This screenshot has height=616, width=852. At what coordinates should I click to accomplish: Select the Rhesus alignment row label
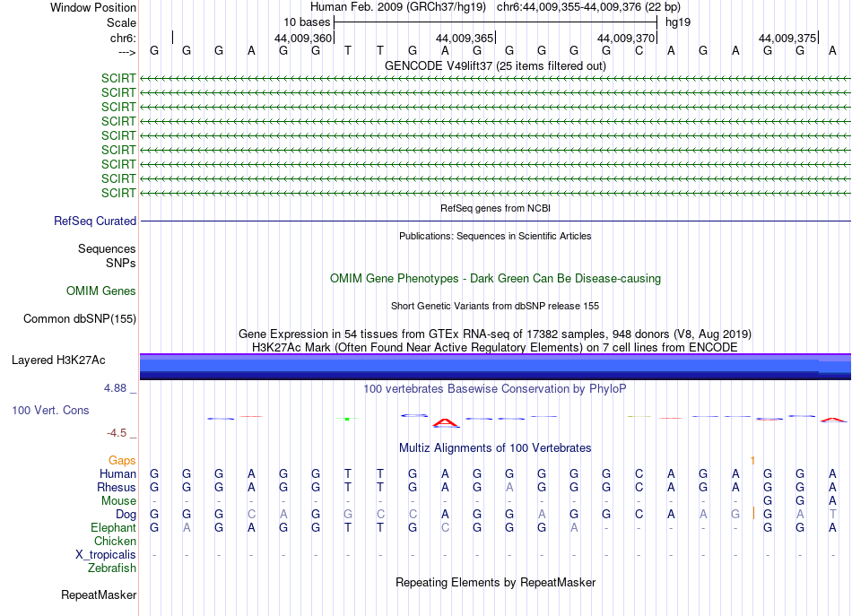tap(117, 487)
